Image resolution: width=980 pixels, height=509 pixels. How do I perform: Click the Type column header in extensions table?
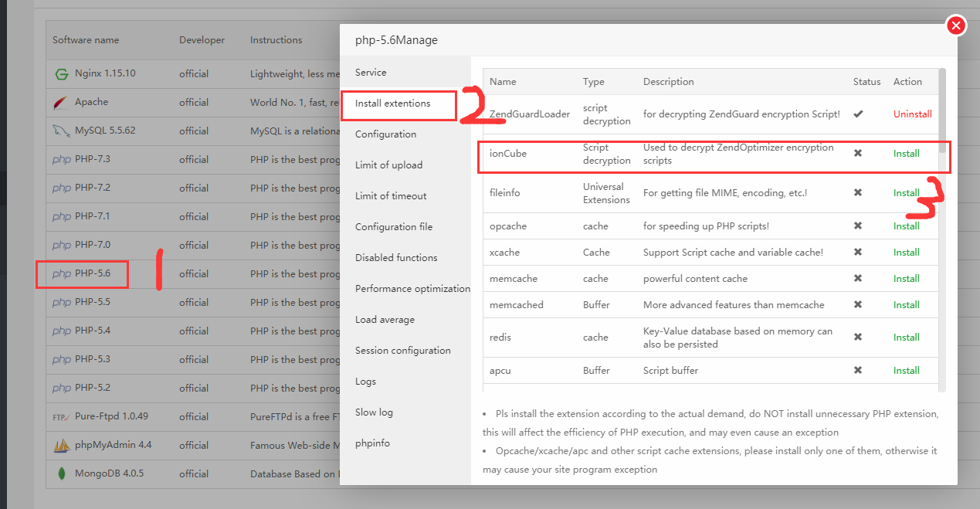pyautogui.click(x=594, y=82)
